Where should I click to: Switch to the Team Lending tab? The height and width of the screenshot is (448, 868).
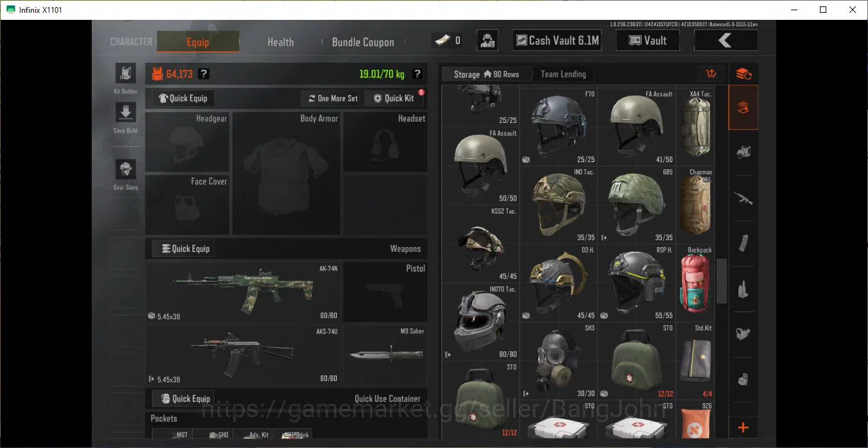point(563,74)
